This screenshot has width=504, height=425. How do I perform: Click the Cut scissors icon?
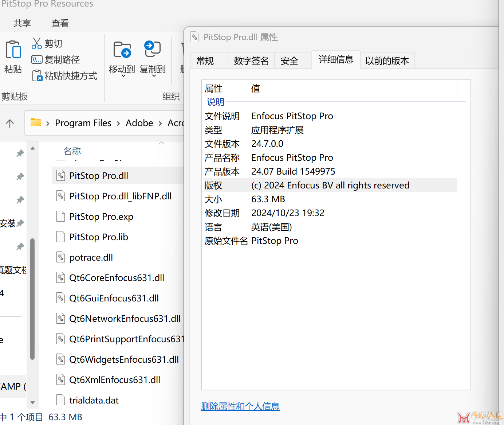pos(36,43)
